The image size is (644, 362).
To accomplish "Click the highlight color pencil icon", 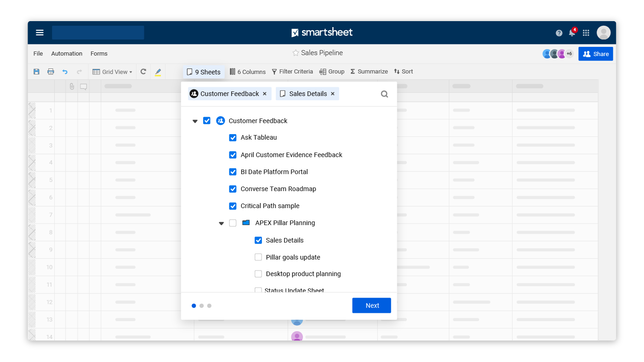I will [x=158, y=72].
